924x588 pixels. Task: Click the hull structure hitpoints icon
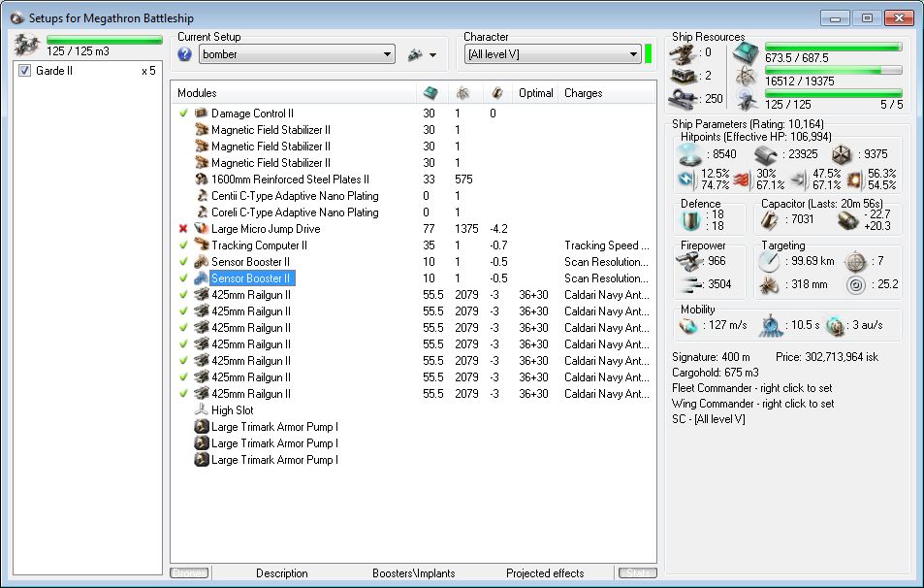click(x=842, y=154)
